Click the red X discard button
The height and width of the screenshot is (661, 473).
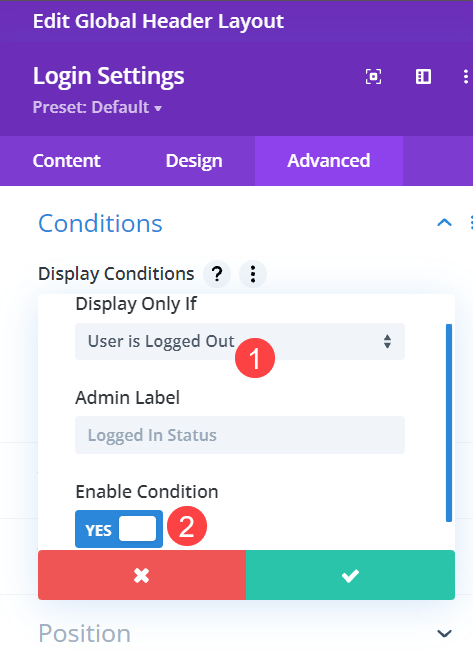point(142,575)
